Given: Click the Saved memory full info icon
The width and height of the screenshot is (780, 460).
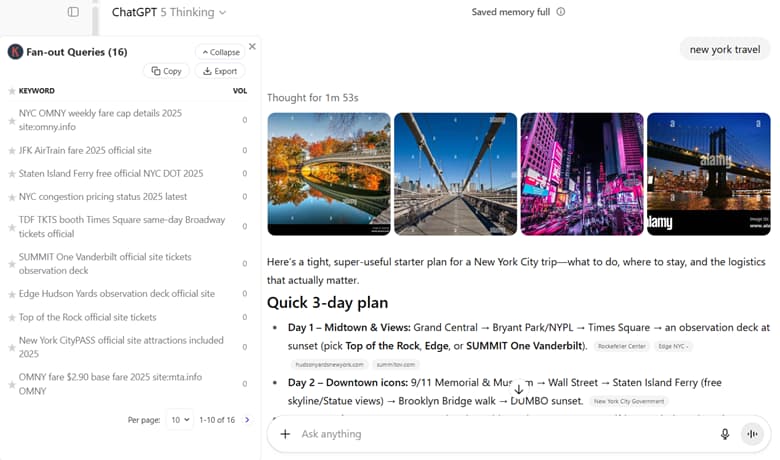Looking at the screenshot, I should [561, 12].
